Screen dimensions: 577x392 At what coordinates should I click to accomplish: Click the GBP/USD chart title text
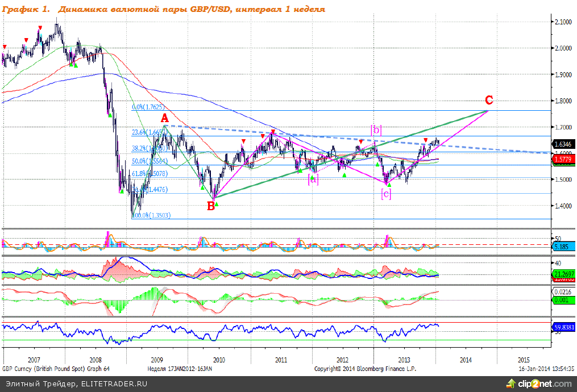pos(164,10)
